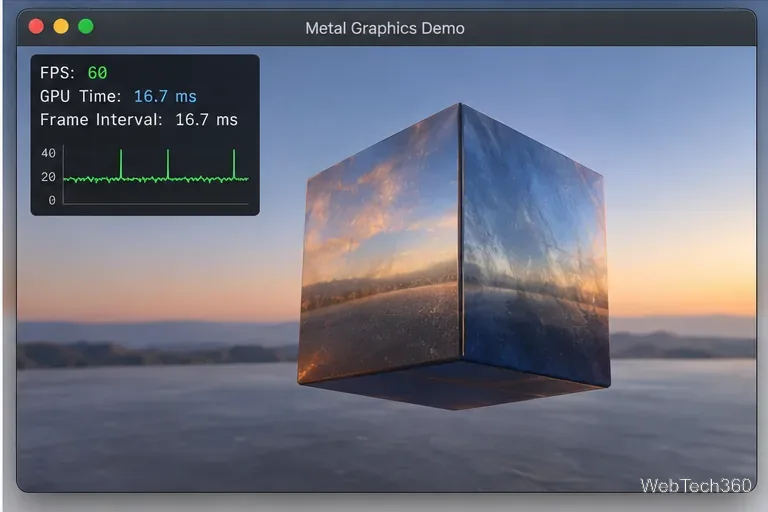Minimize the window with the yellow button

[x=61, y=26]
